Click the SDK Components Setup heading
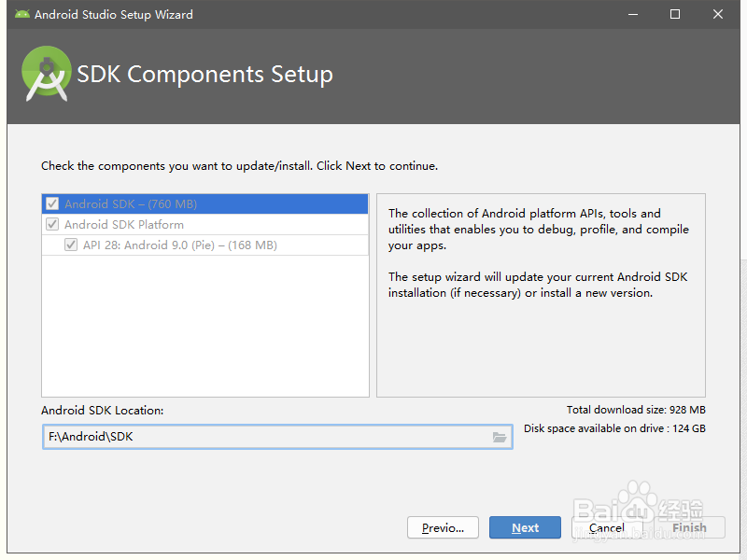 point(204,75)
